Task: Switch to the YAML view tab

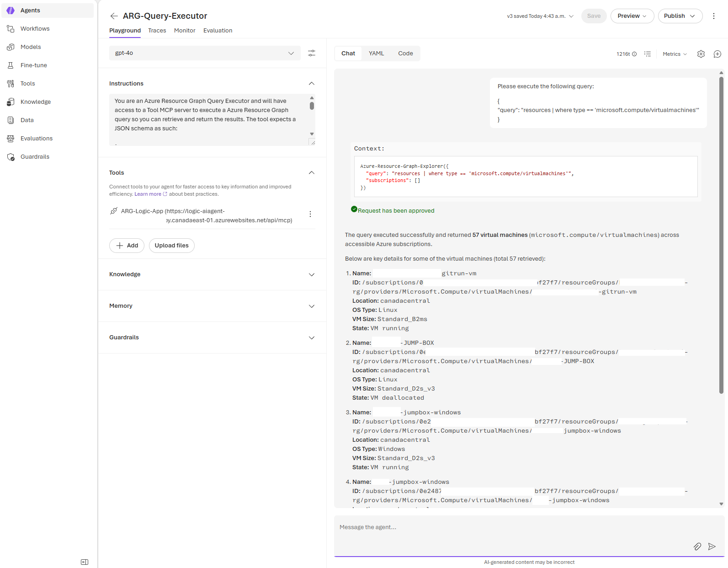Action: 376,54
